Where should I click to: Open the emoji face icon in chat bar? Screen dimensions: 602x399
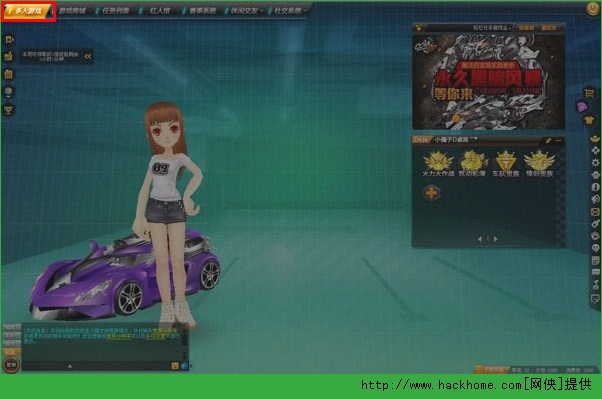coord(175,366)
